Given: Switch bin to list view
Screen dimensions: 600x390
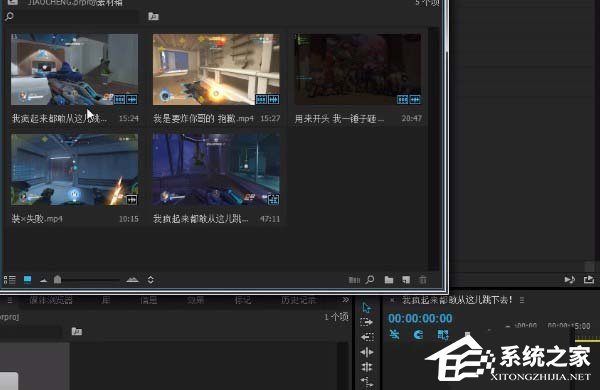Looking at the screenshot, I should (x=10, y=280).
